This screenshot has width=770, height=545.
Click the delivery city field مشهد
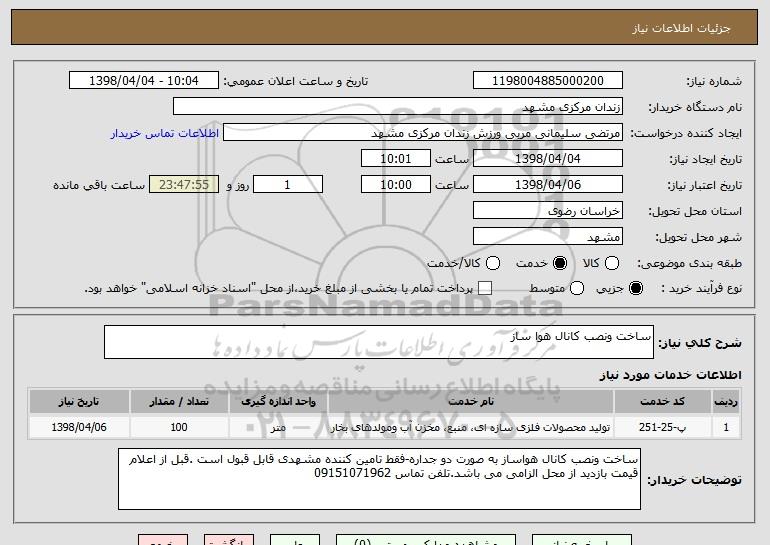click(548, 237)
